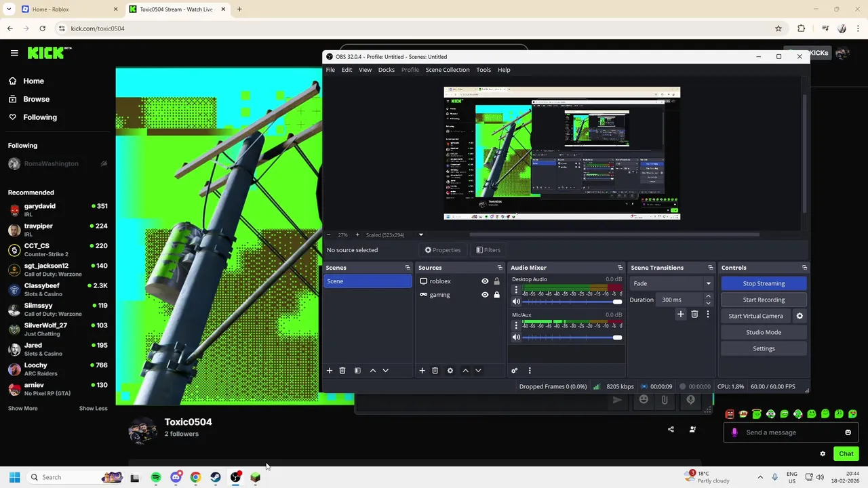Pop out the Audio Mixer dock

[x=620, y=268]
